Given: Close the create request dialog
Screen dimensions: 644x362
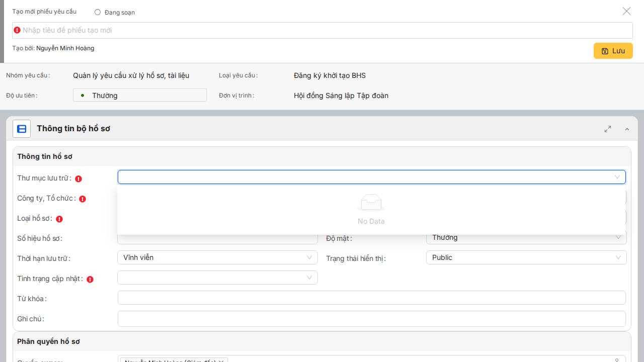Looking at the screenshot, I should tap(626, 11).
